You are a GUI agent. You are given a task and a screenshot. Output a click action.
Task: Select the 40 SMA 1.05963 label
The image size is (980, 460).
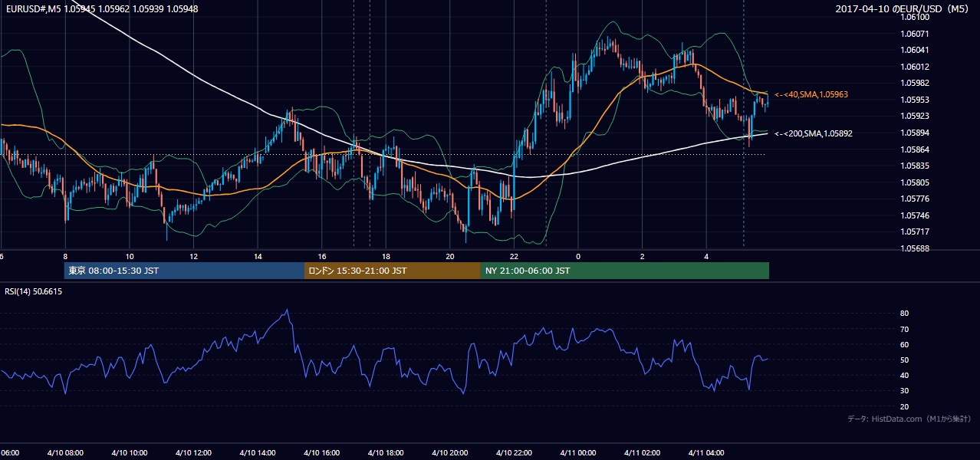tap(811, 94)
